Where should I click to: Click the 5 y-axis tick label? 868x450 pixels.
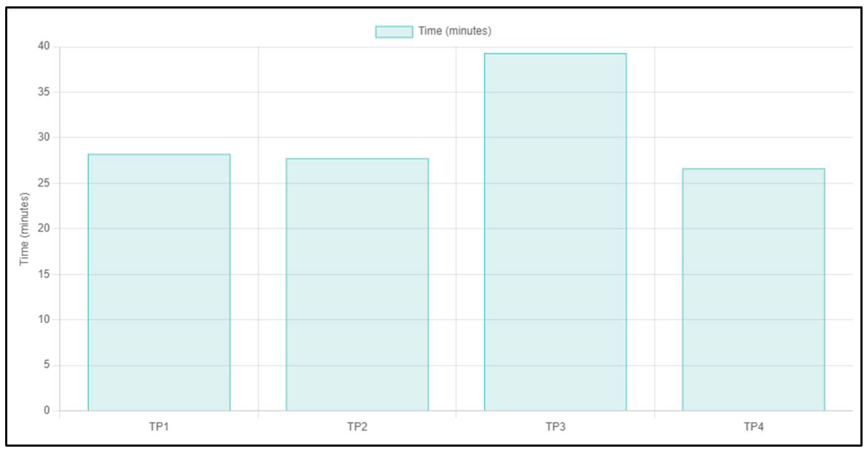coord(46,365)
